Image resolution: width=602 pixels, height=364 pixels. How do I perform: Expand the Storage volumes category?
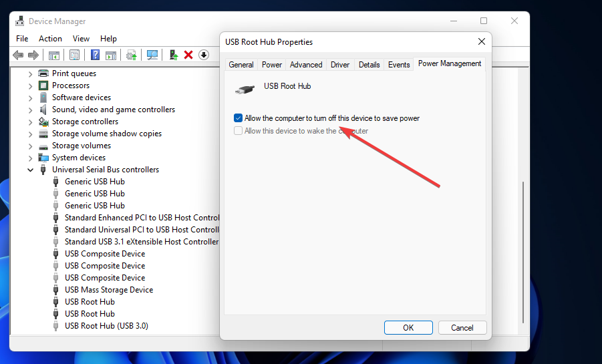(30, 146)
